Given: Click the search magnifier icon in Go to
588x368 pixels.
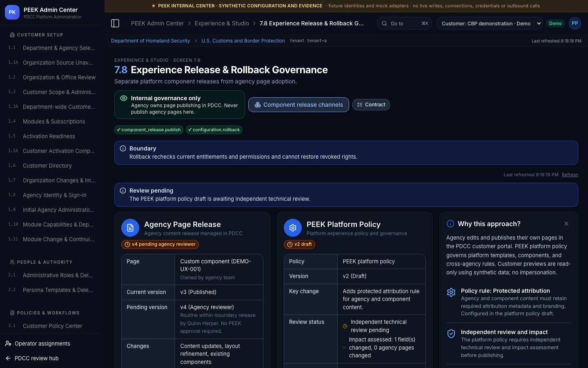Looking at the screenshot, I should [384, 23].
